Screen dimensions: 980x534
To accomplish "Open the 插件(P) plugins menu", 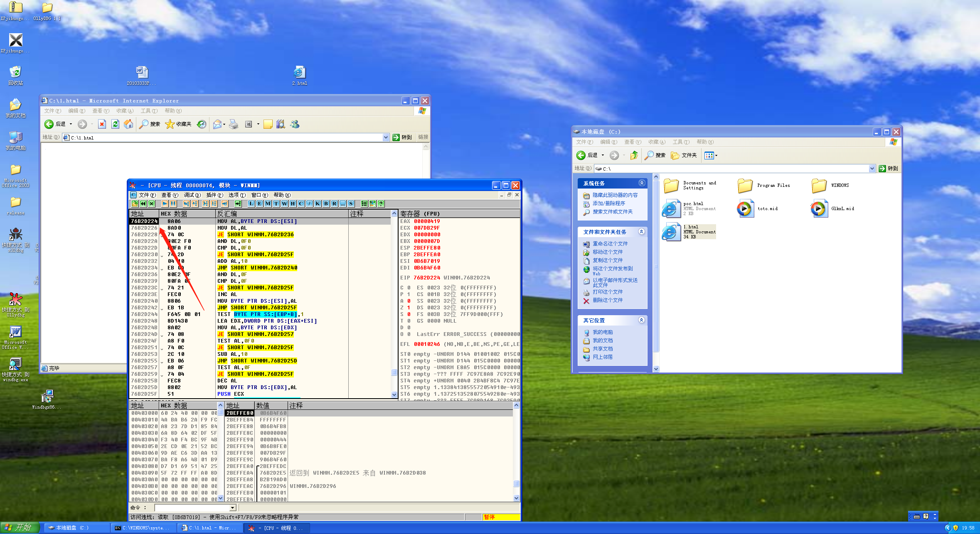I will point(214,195).
